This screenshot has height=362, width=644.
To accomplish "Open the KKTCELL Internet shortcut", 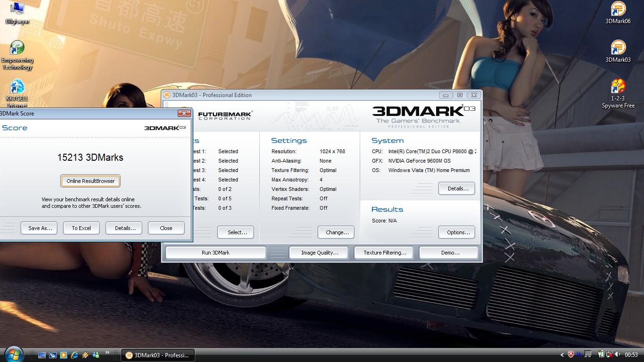I will point(17,94).
